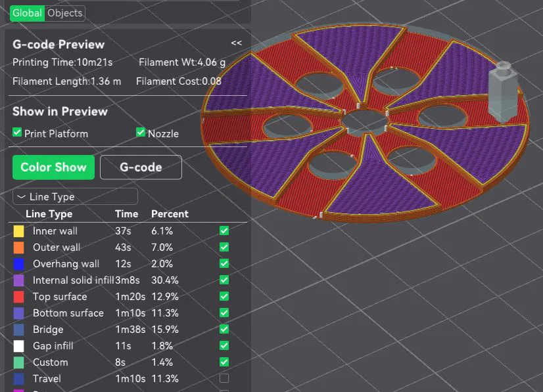Collapse the G-code Preview panel with <<
This screenshot has height=392, width=543.
[x=236, y=43]
